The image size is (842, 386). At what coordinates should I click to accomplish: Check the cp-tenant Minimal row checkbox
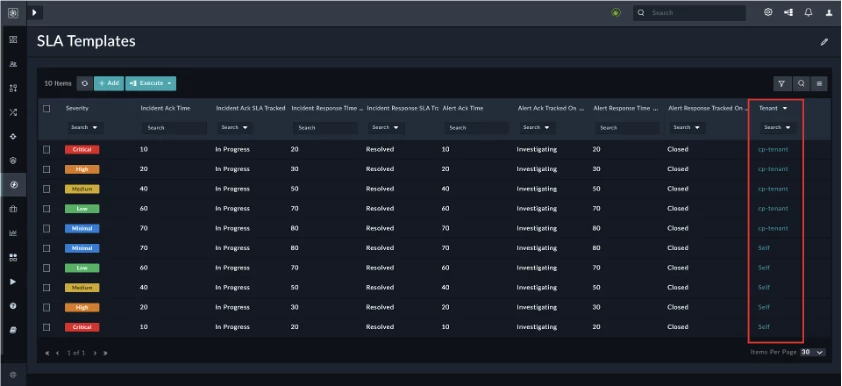coord(47,228)
